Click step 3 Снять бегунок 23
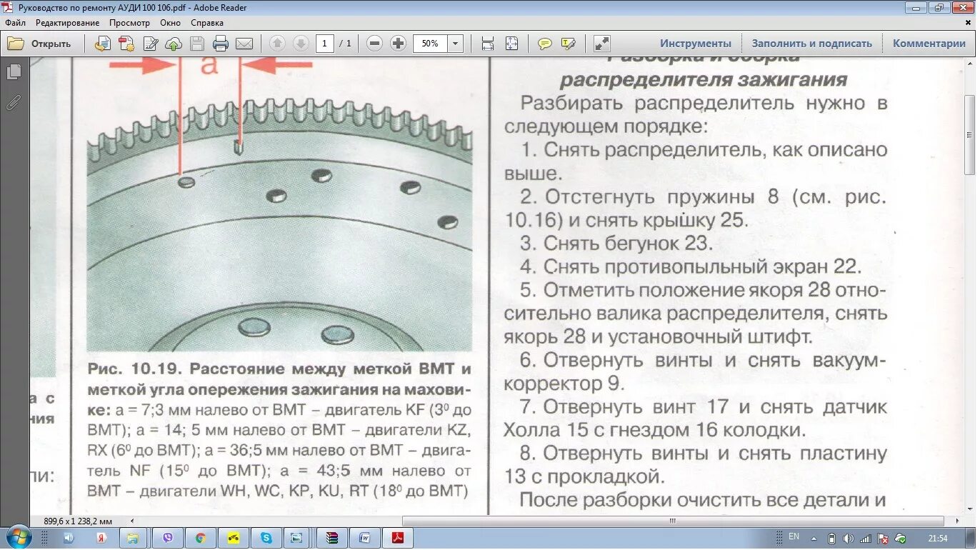 (x=616, y=243)
